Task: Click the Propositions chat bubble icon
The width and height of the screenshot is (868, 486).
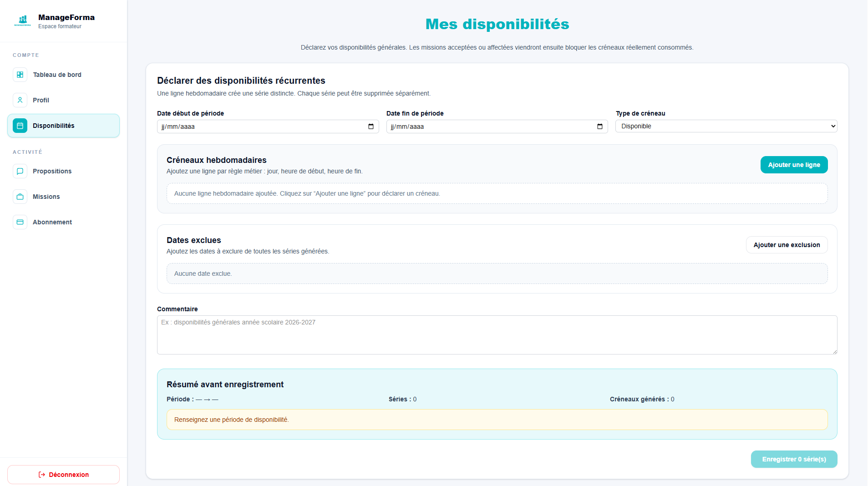Action: click(20, 171)
